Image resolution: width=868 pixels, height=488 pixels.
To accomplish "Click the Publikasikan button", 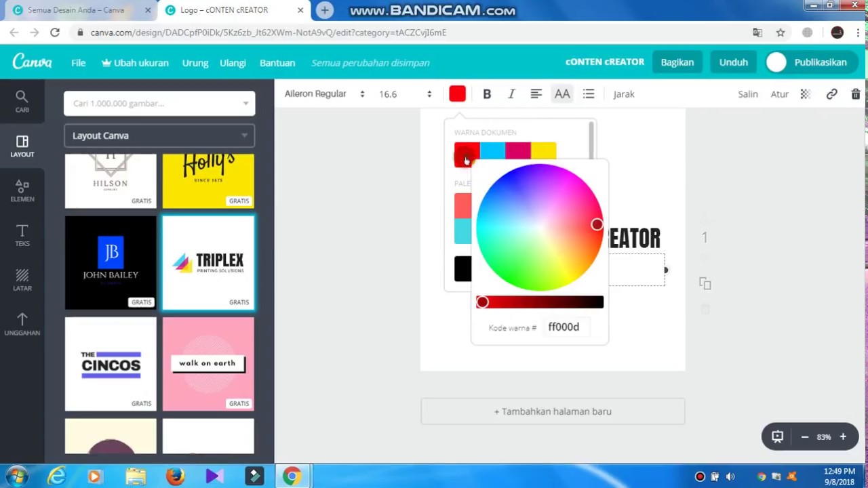I will coord(811,62).
